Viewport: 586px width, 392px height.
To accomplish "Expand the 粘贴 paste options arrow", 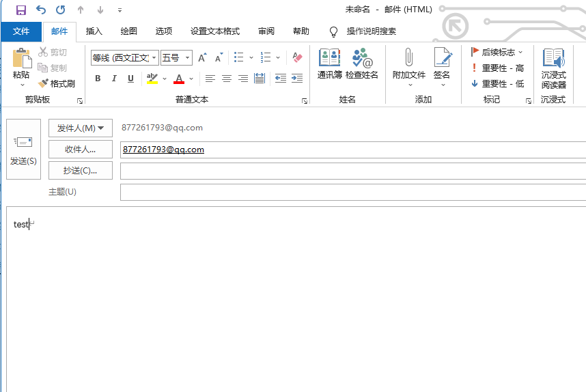I will click(22, 85).
